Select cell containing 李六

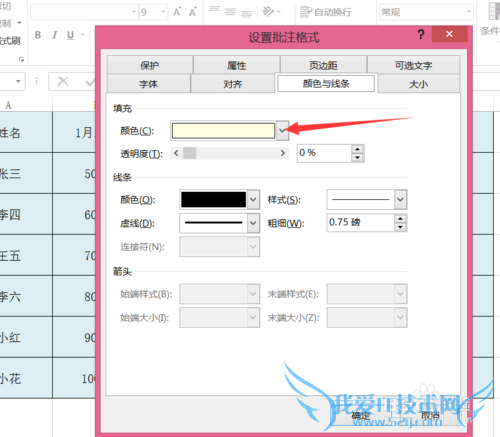pyautogui.click(x=26, y=296)
